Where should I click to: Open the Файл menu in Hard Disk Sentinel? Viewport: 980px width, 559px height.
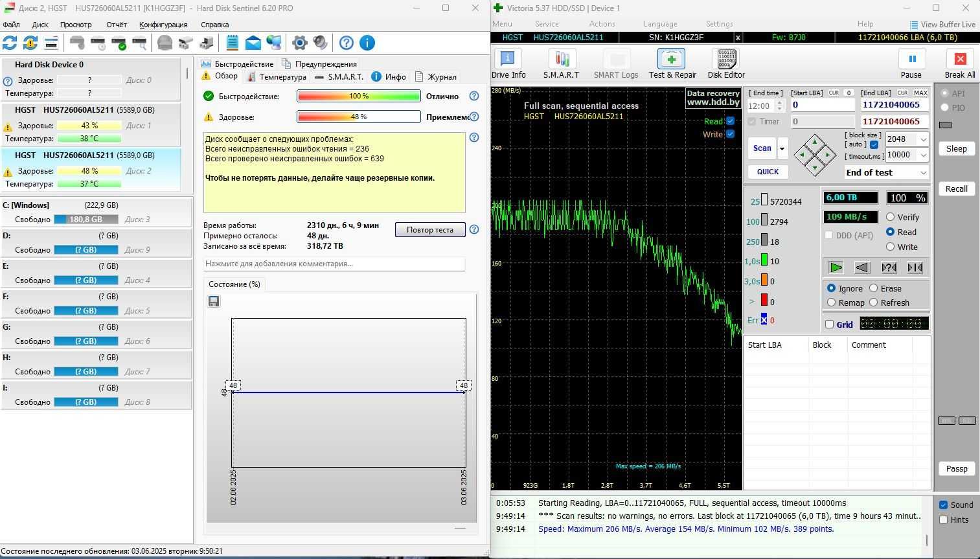[12, 25]
